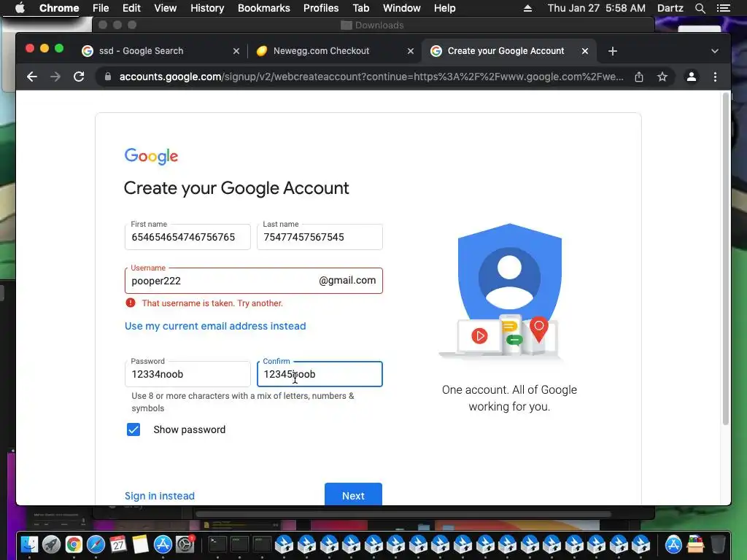Viewport: 747px width, 560px height.
Task: Open the File menu
Action: click(x=101, y=8)
